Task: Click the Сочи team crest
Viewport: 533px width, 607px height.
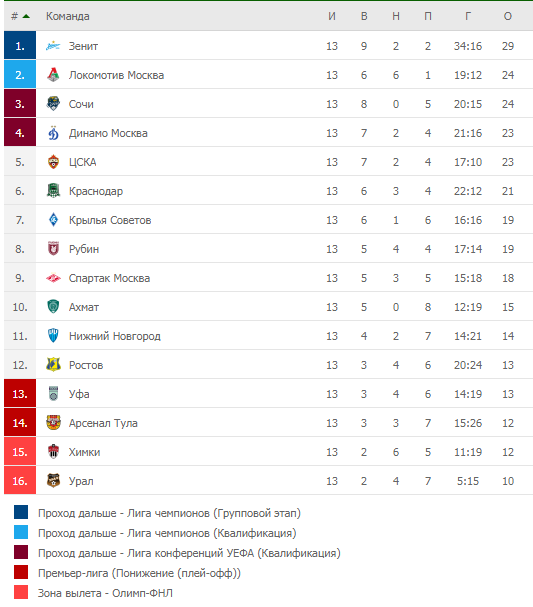Action: pyautogui.click(x=53, y=104)
